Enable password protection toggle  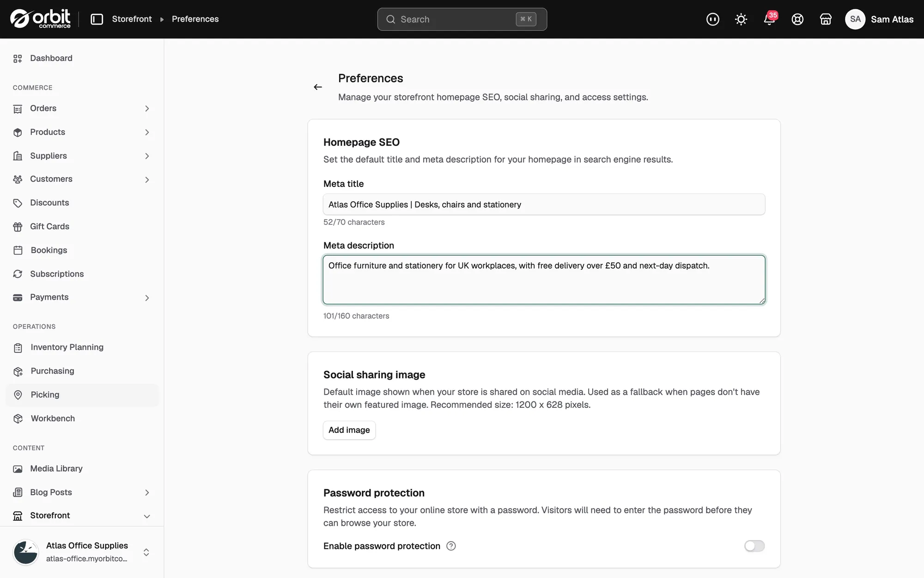point(754,546)
